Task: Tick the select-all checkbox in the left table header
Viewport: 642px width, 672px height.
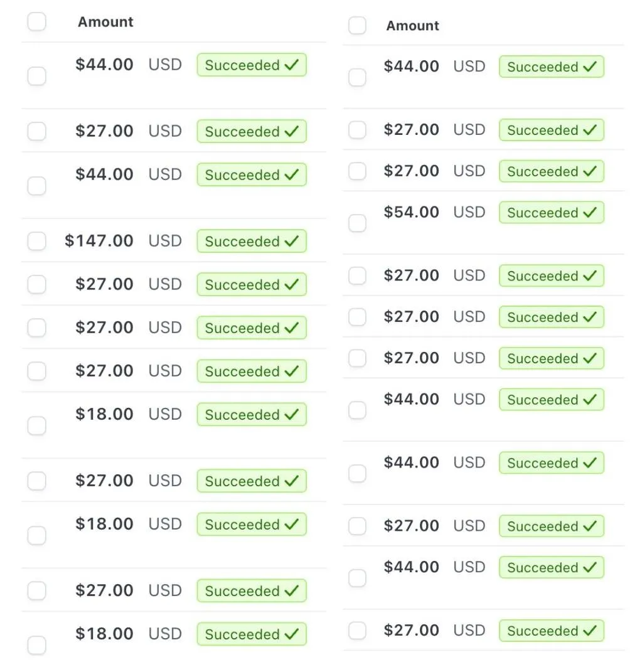Action: 37,22
